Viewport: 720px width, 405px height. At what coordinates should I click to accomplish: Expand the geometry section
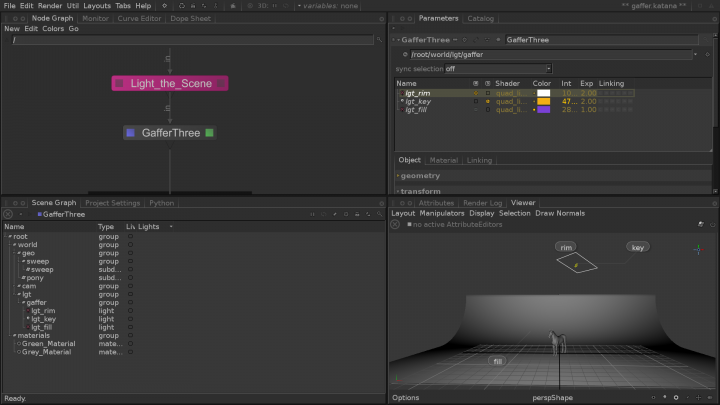click(x=421, y=176)
